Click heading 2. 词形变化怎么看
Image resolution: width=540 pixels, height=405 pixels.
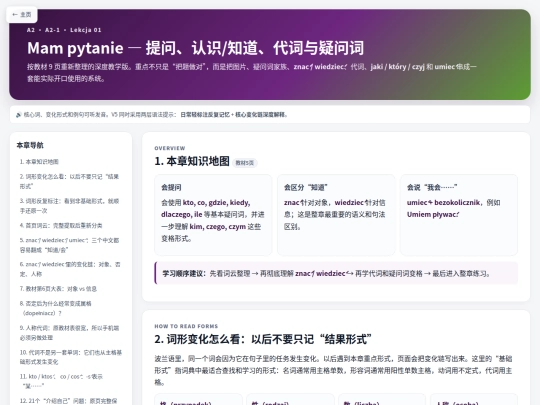coord(263,339)
